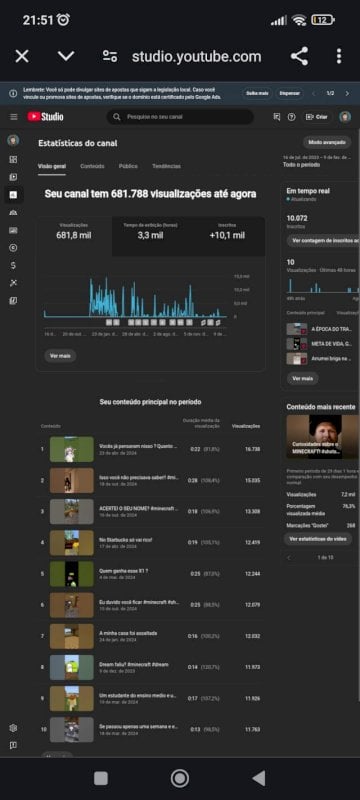
Task: Open Um estudante do ensino medio video title
Action: [x=138, y=696]
